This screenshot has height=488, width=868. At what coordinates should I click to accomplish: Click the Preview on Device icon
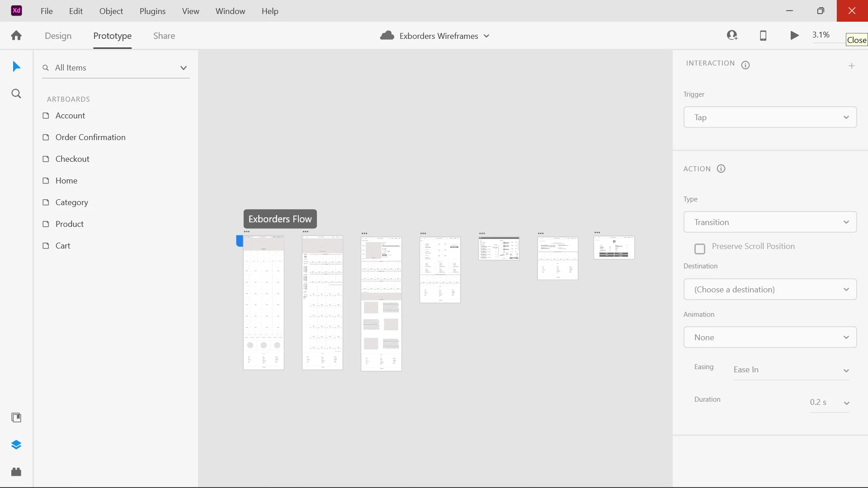click(x=763, y=35)
